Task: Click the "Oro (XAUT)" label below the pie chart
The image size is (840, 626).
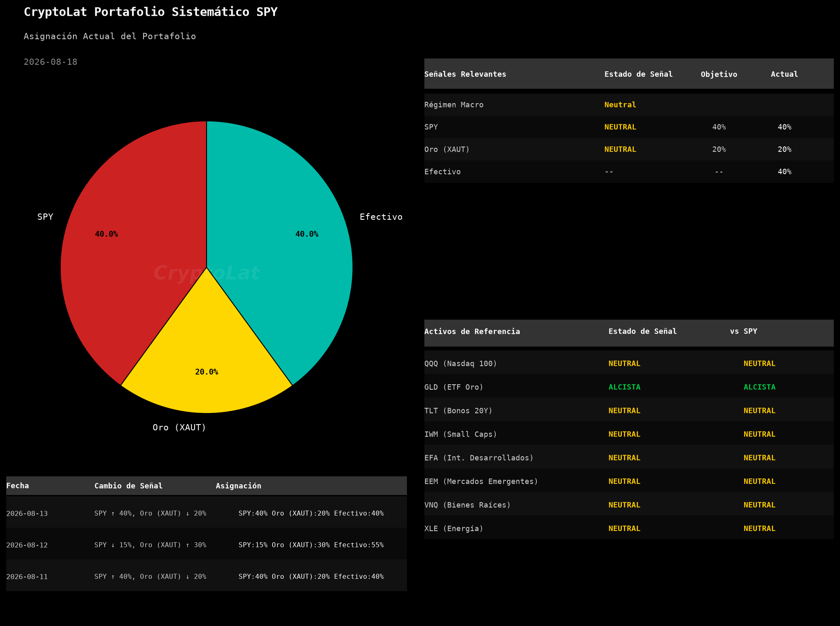Action: click(x=179, y=427)
